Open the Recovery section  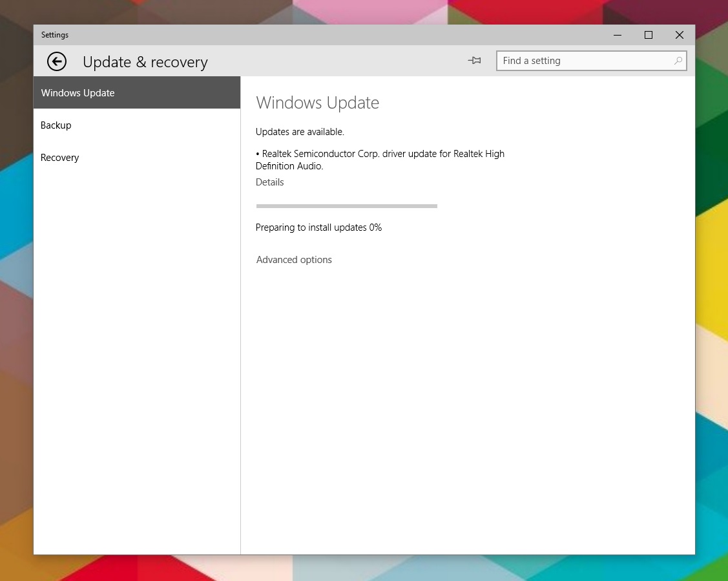point(137,158)
